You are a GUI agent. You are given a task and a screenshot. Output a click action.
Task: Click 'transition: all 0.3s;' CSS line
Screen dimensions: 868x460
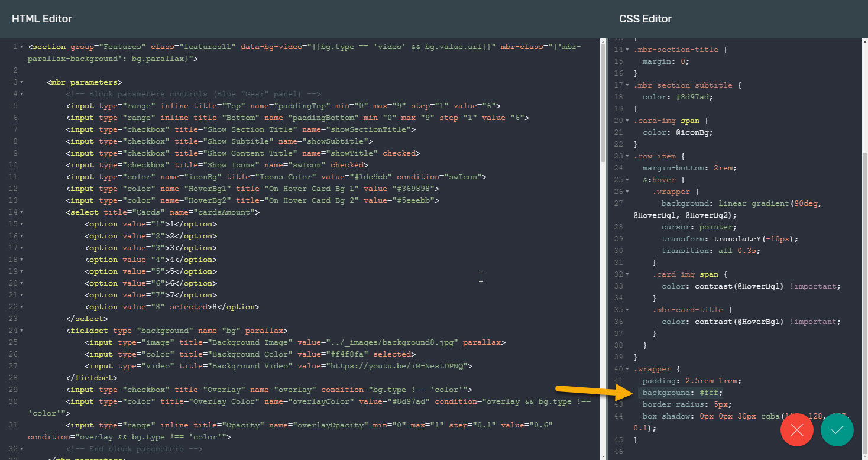pyautogui.click(x=711, y=251)
